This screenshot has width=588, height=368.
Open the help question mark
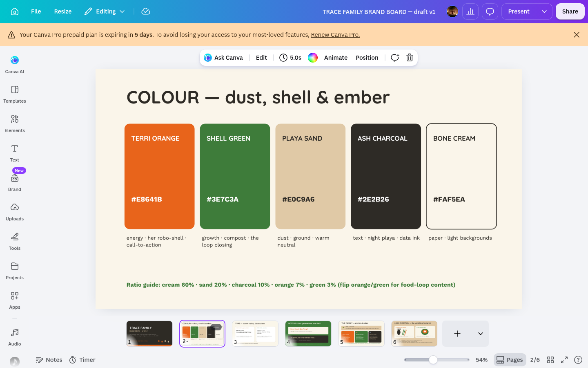click(x=578, y=360)
